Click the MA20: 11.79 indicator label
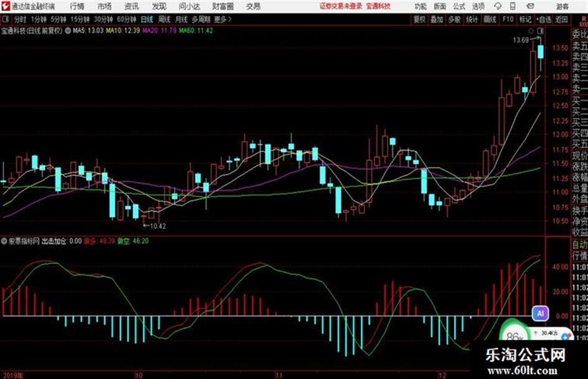Viewport: 588px width, 379px height. coord(159,30)
